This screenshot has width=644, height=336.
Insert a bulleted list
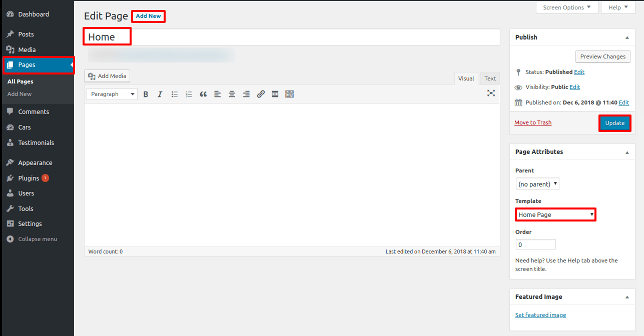[x=175, y=94]
